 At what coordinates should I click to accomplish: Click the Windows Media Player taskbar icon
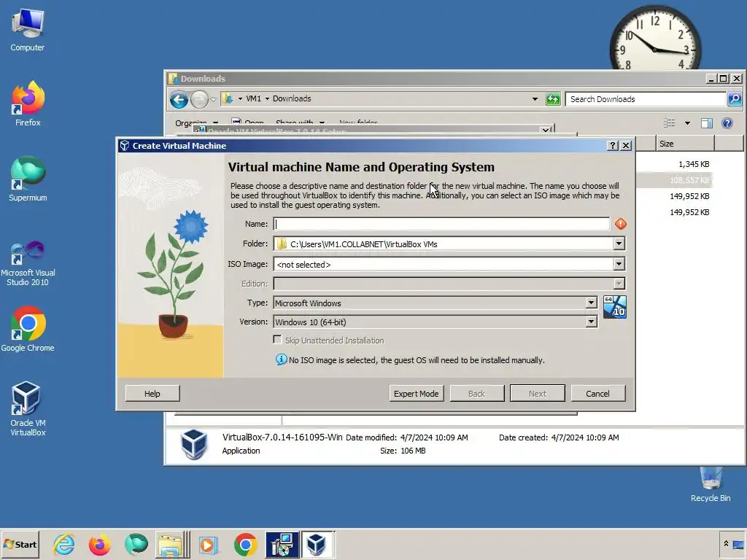click(208, 544)
